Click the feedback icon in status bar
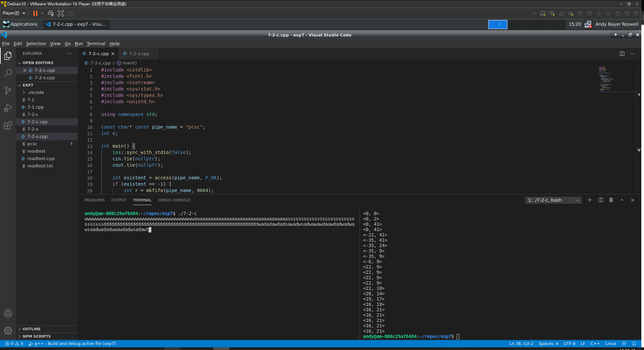The height and width of the screenshot is (350, 644). [x=624, y=343]
